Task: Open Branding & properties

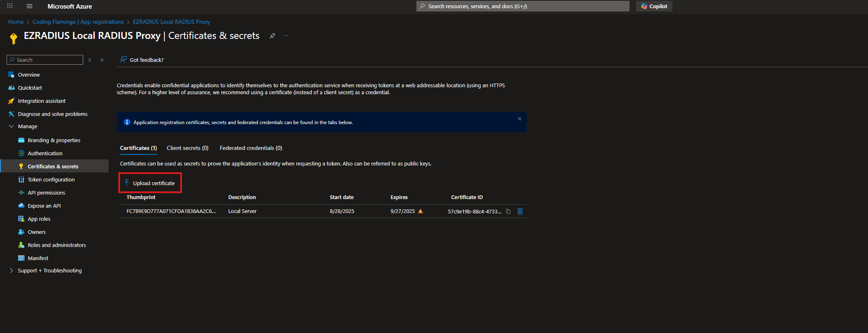Action: (x=54, y=140)
